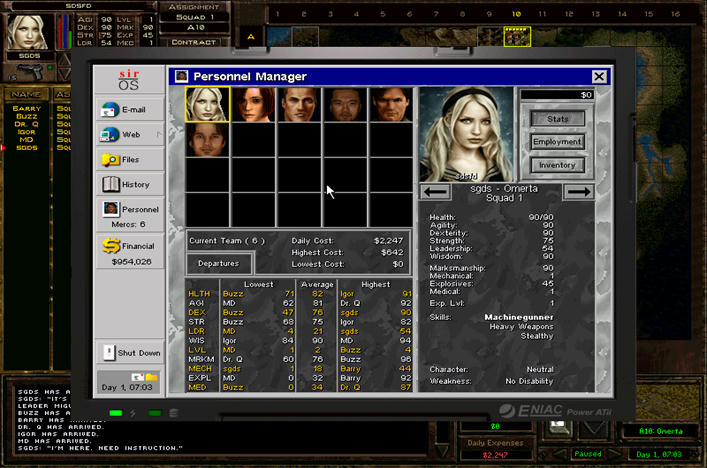Click the folder icon above the clock
The image size is (707, 468).
(x=152, y=376)
